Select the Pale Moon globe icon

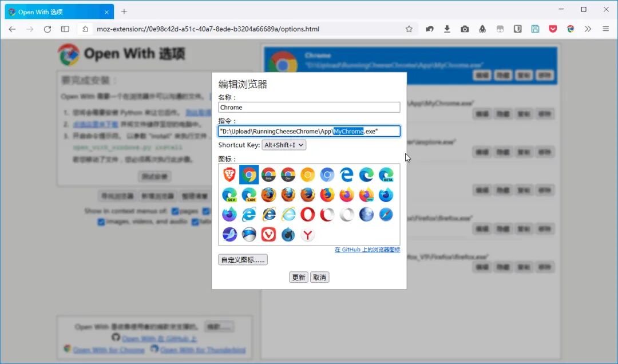coord(367,215)
